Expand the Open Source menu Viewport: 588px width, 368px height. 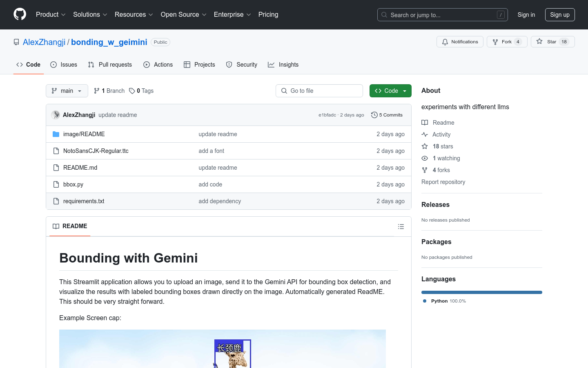coord(184,15)
